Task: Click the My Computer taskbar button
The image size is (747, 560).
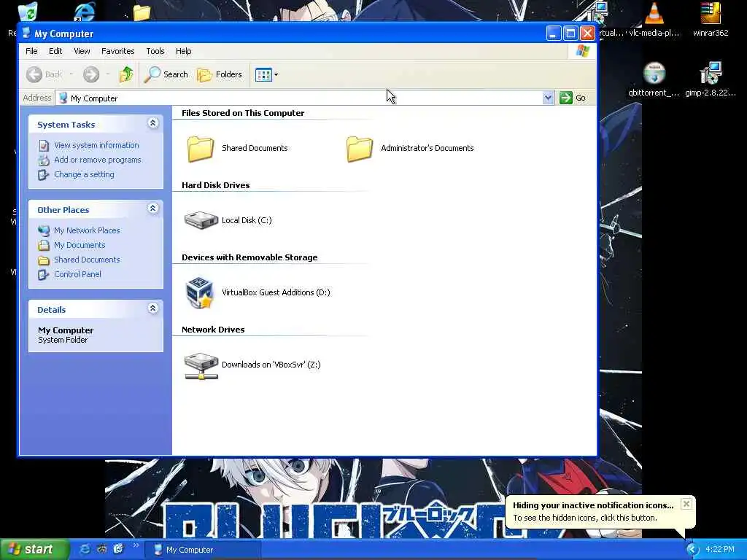Action: pos(203,550)
